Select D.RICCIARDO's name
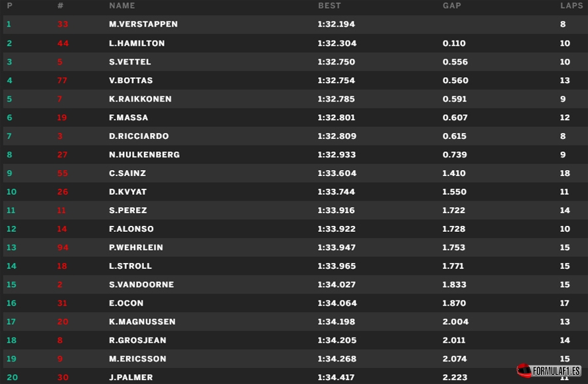588x384 pixels. pyautogui.click(x=139, y=136)
